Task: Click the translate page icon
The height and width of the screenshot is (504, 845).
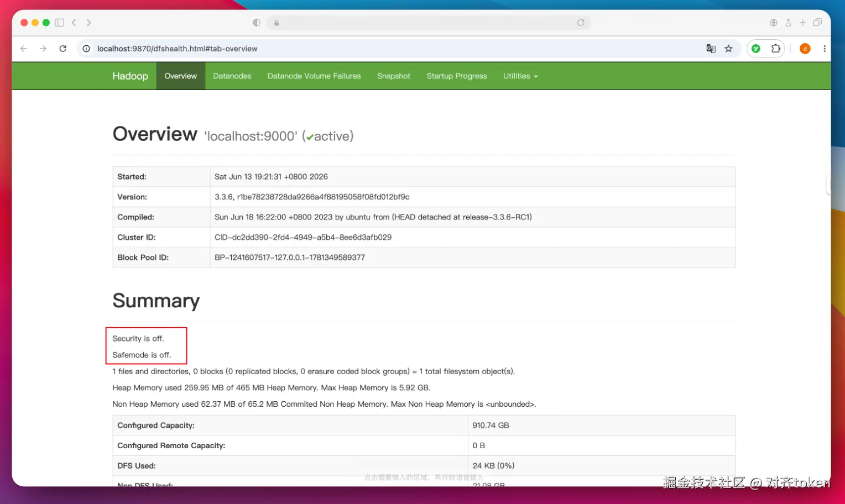Action: click(711, 49)
